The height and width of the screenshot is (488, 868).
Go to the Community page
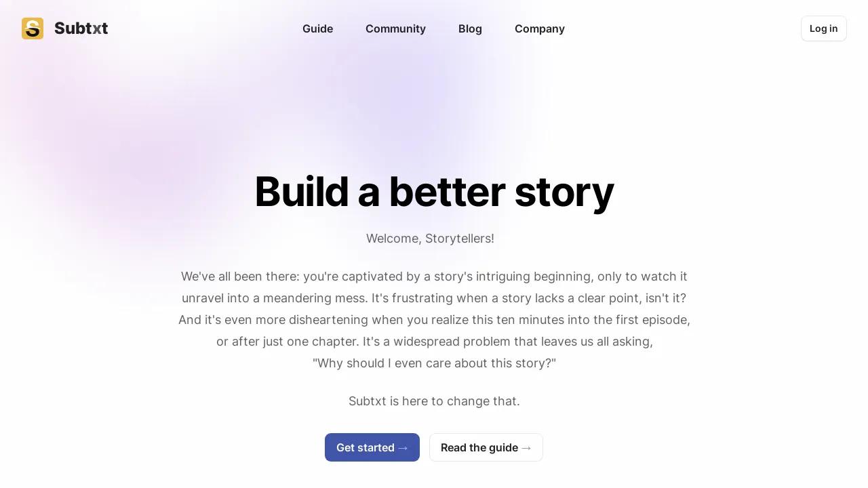coord(395,28)
